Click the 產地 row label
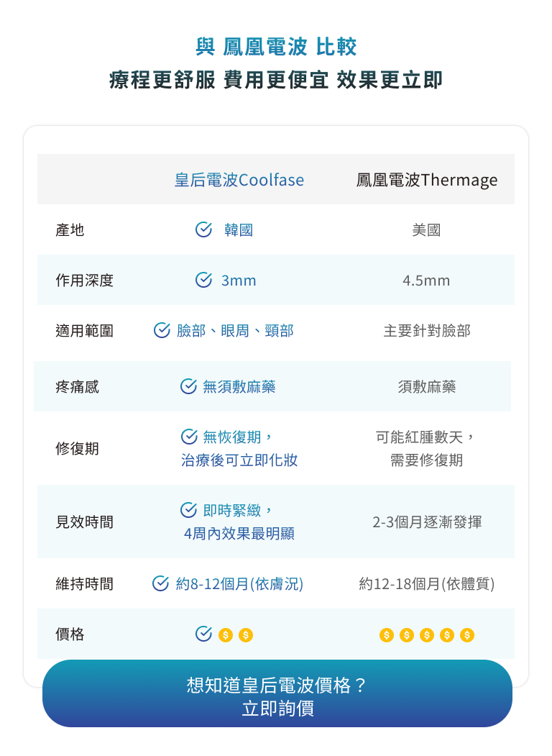Image resolution: width=552 pixels, height=756 pixels. [70, 230]
